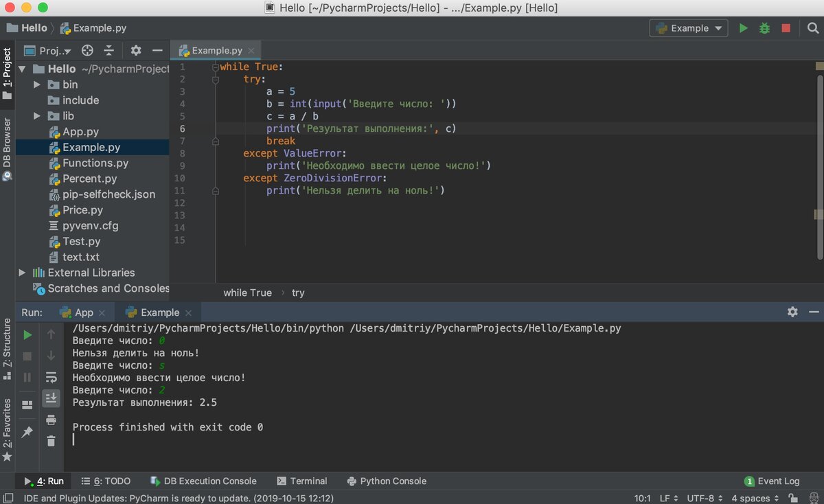Open pyvenv.cfg file
Screen dimensions: 824x504
click(90, 226)
